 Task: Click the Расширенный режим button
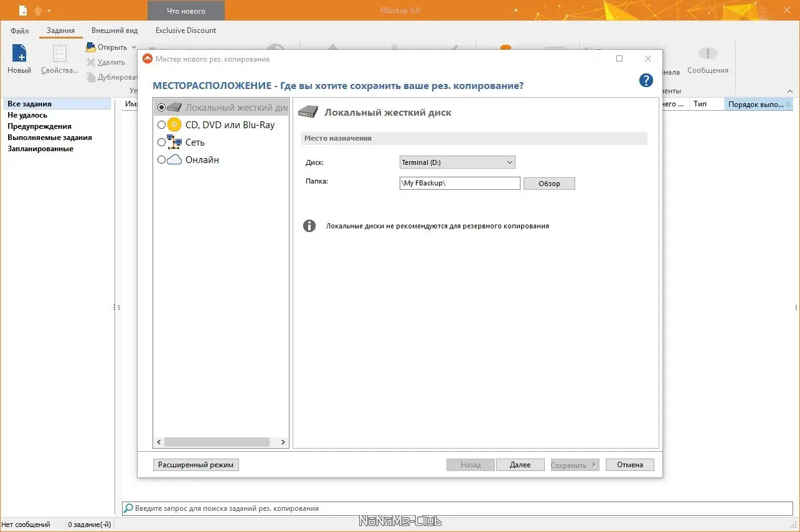pyautogui.click(x=195, y=465)
